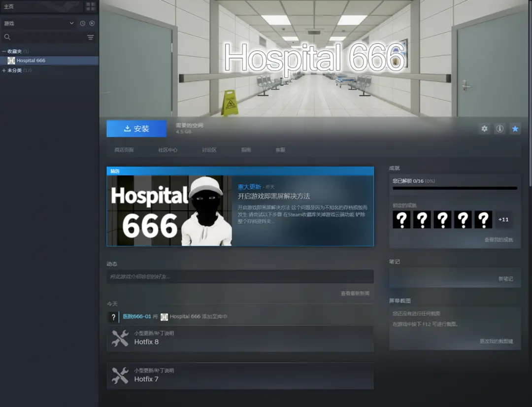Click the magnifier search icon in the sidebar
532x407 pixels.
[7, 37]
